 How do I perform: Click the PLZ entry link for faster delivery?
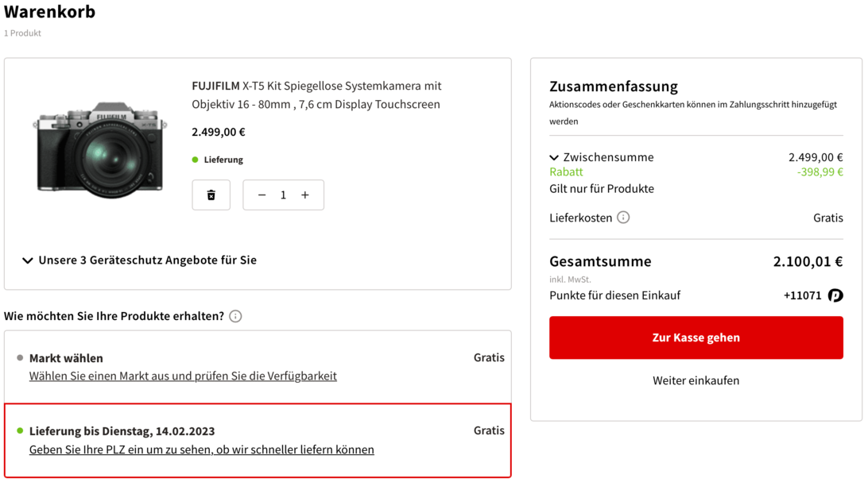pyautogui.click(x=201, y=450)
